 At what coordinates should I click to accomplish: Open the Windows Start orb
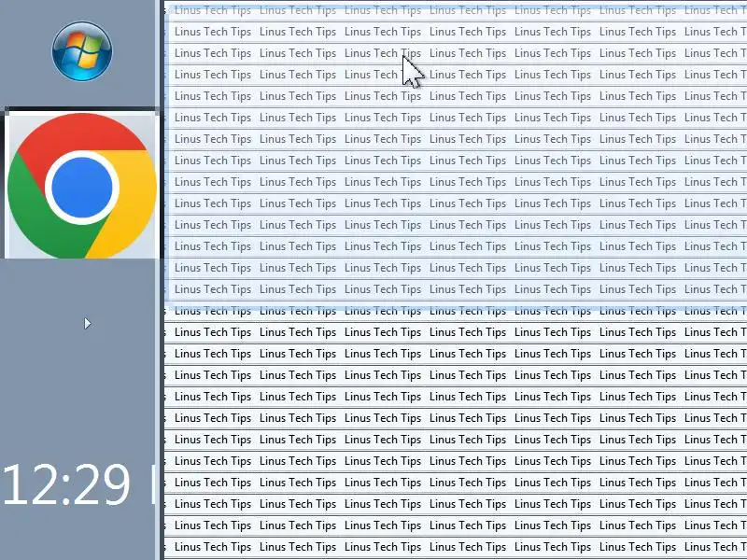82,51
